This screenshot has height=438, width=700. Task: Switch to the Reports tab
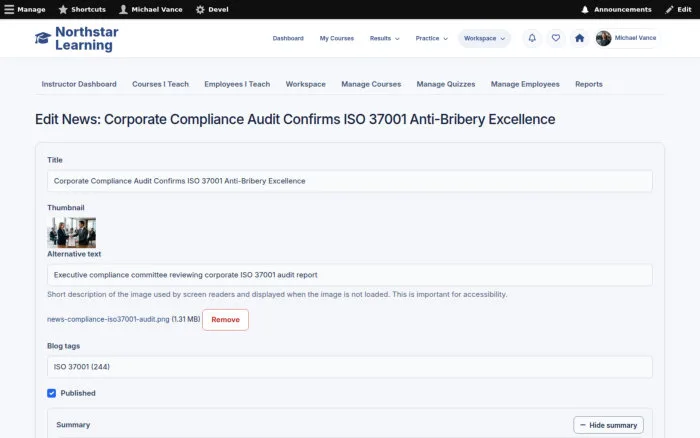tap(588, 84)
